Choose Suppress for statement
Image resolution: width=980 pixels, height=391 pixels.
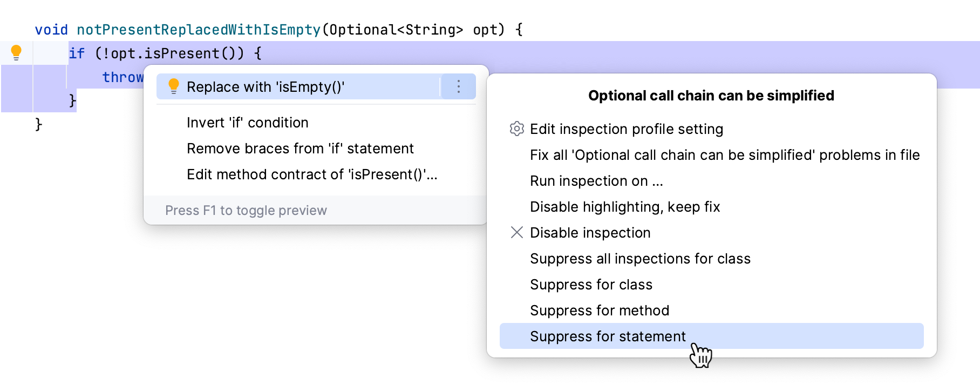point(607,336)
